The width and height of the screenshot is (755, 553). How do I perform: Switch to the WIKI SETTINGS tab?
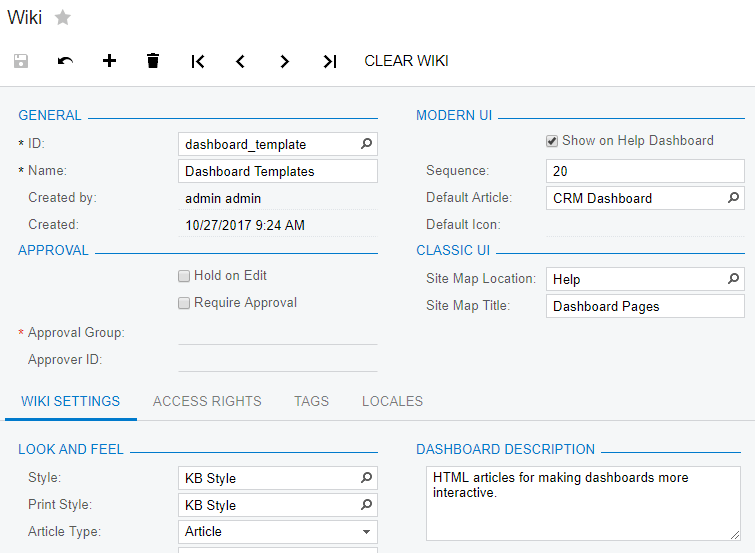coord(71,401)
